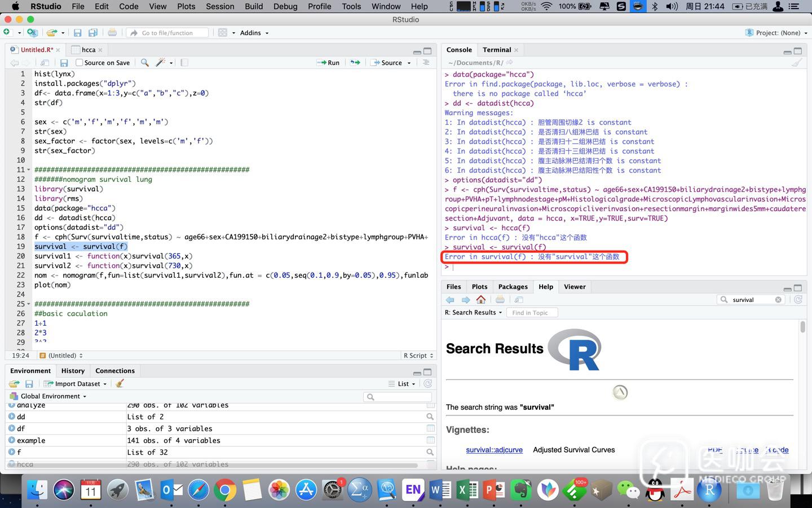The height and width of the screenshot is (508, 812).
Task: Go to Help home page icon
Action: pyautogui.click(x=481, y=300)
